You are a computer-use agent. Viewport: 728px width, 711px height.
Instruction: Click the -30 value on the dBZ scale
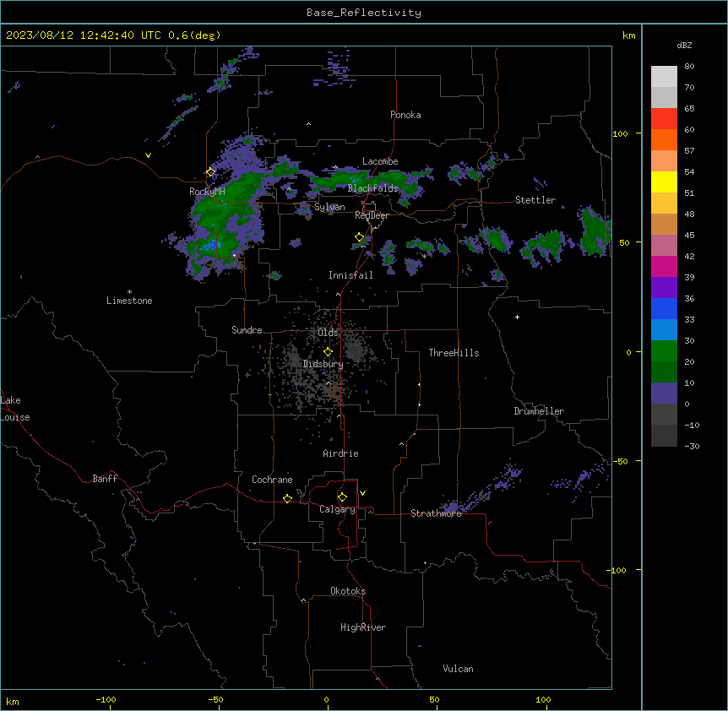692,446
